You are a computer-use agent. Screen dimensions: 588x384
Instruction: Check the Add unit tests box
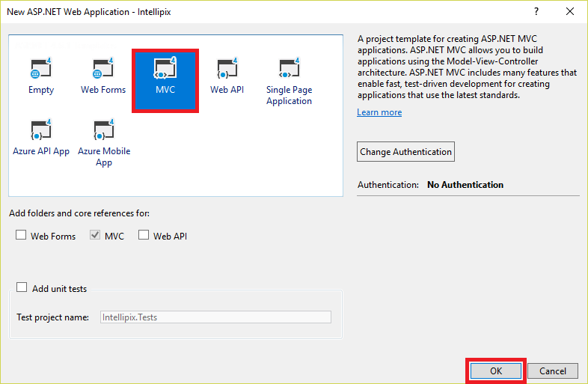click(22, 287)
